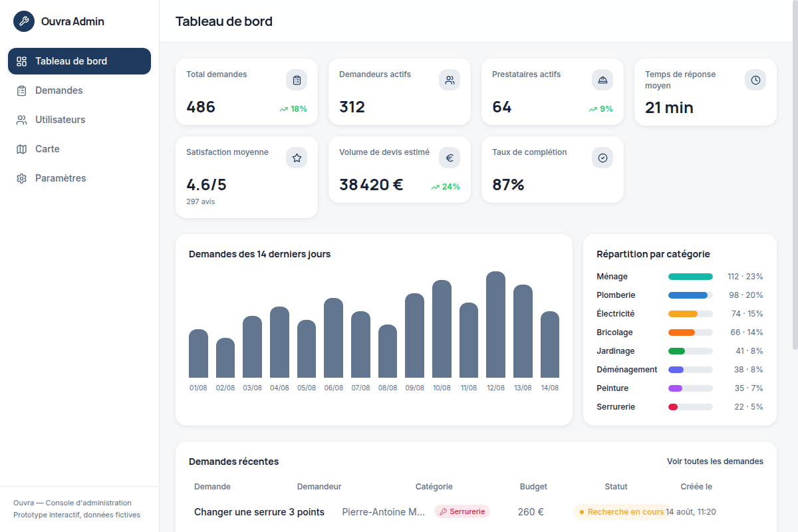Screen dimensions: 798x532
Task: Click the 38 420 € volume value
Action: click(x=371, y=185)
